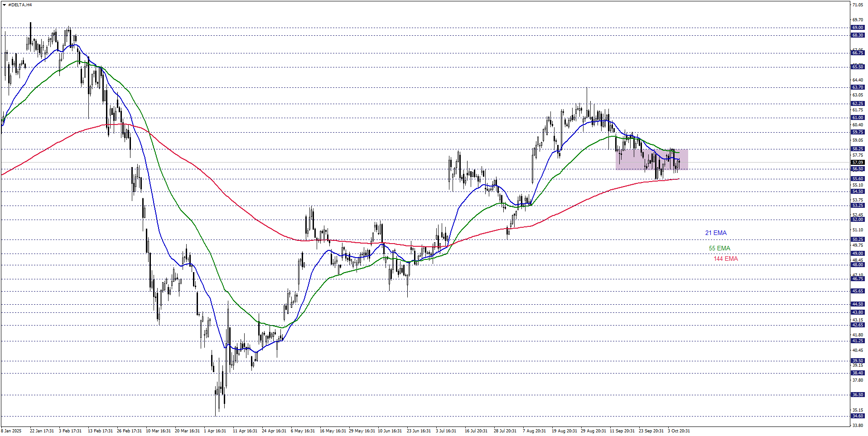
Task: Click the current price 57.09 label
Action: click(857, 162)
